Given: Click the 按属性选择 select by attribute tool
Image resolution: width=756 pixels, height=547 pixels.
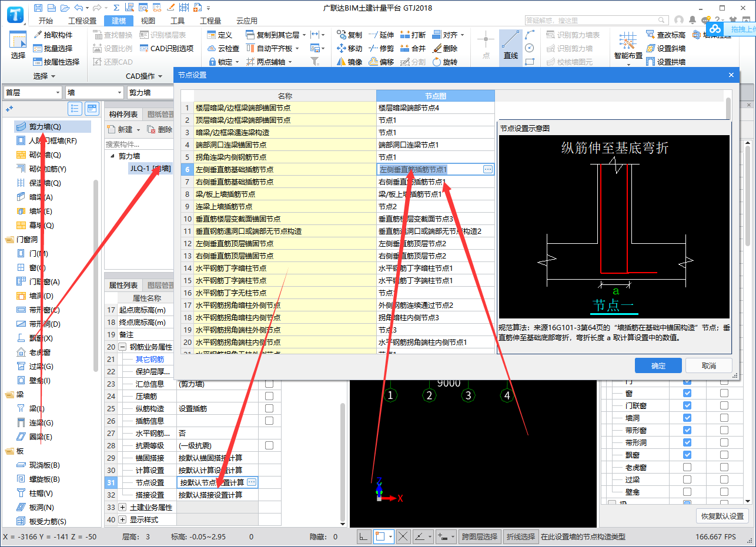Looking at the screenshot, I should pos(56,62).
